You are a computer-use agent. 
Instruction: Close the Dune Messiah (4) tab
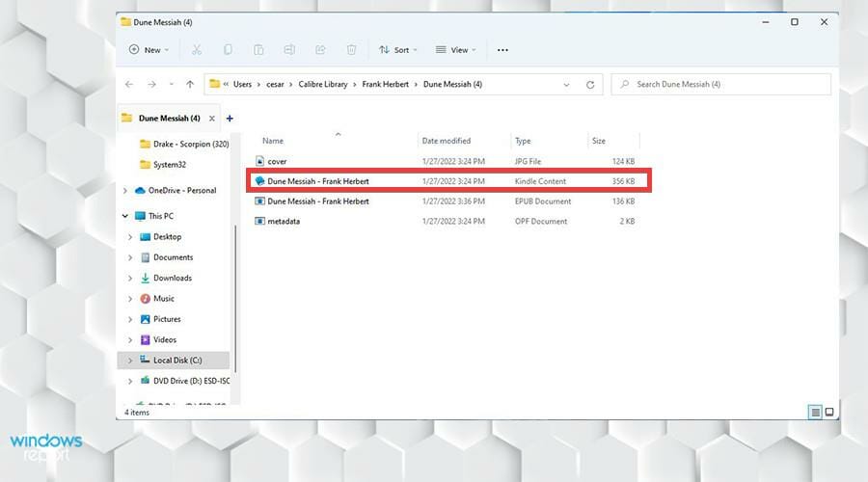211,119
